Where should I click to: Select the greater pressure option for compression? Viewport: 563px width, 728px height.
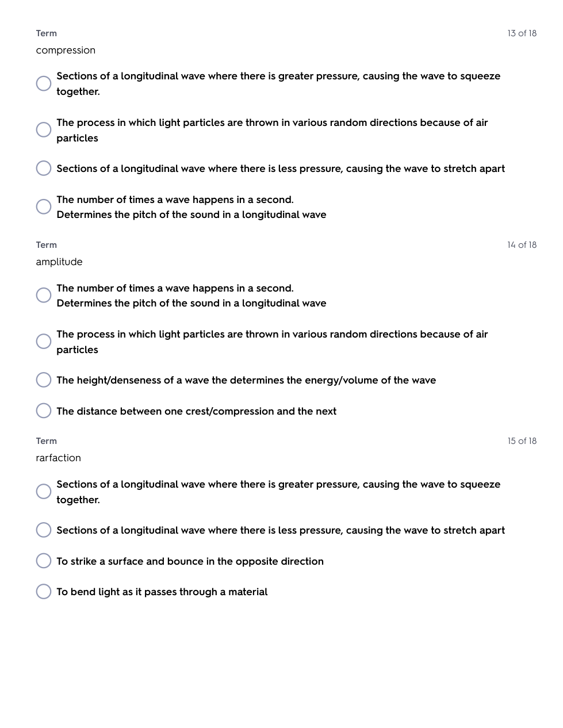pyautogui.click(x=44, y=83)
